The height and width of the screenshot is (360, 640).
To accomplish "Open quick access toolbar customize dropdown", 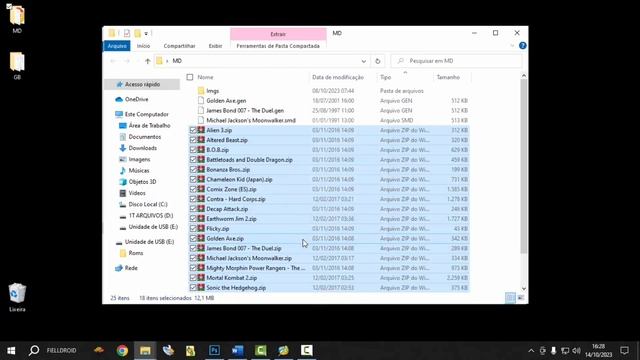I will [x=146, y=33].
